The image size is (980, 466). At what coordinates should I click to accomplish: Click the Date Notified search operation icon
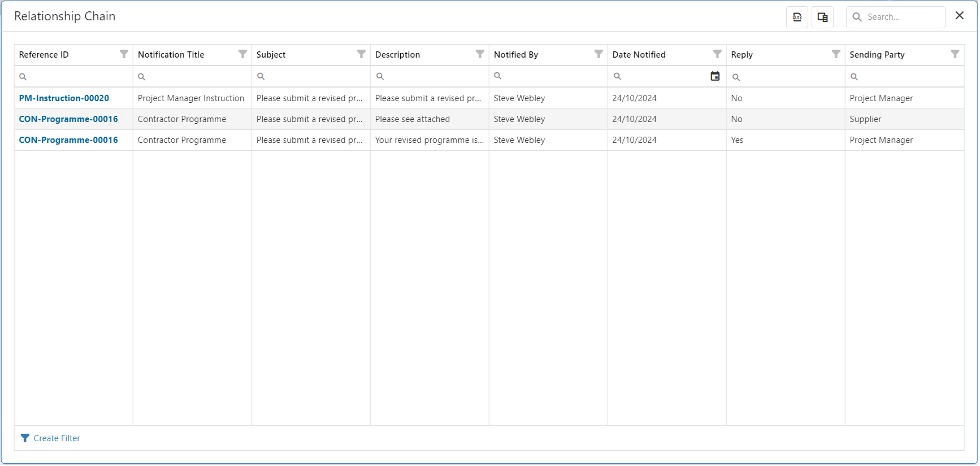click(617, 76)
